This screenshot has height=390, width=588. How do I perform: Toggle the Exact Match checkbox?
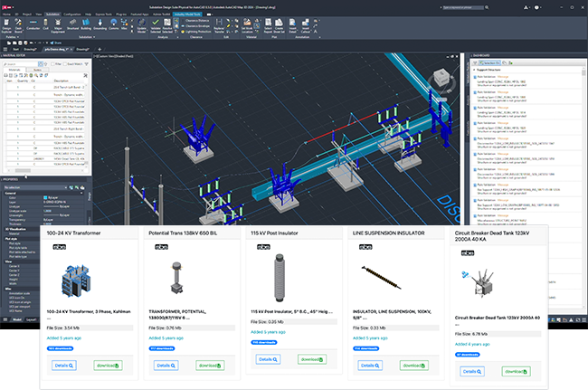coord(65,64)
